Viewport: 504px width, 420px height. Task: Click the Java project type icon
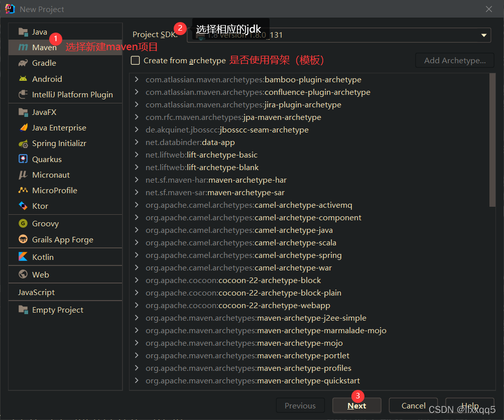pos(23,32)
